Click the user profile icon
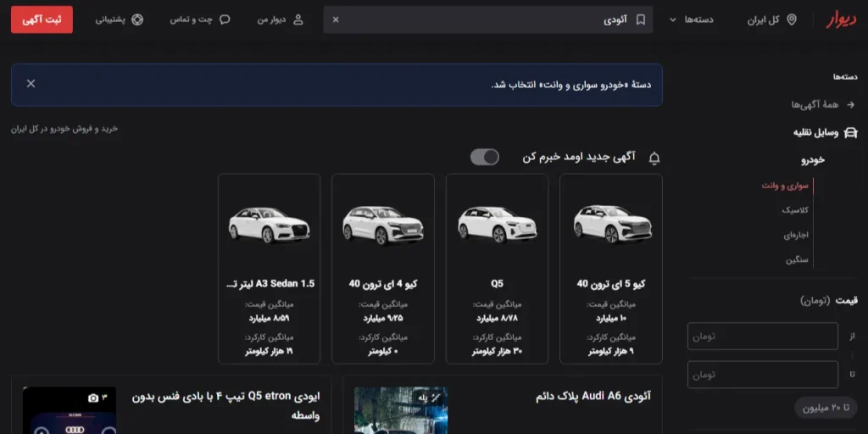Viewport: 868px width, 434px height. coord(298,19)
